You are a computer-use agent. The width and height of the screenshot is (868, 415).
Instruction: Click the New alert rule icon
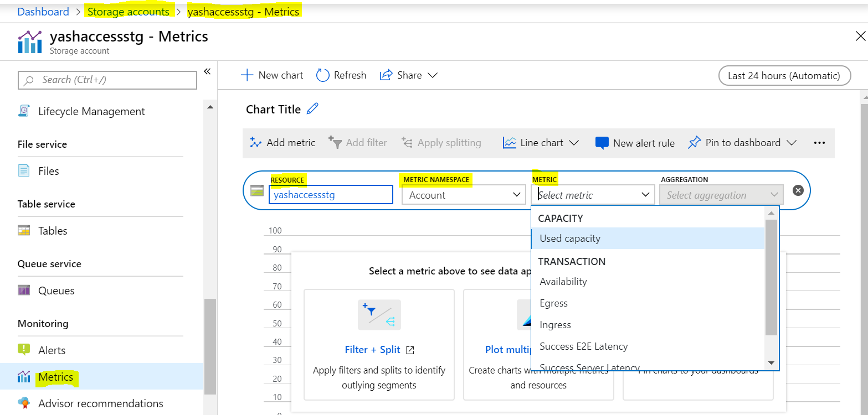point(601,142)
